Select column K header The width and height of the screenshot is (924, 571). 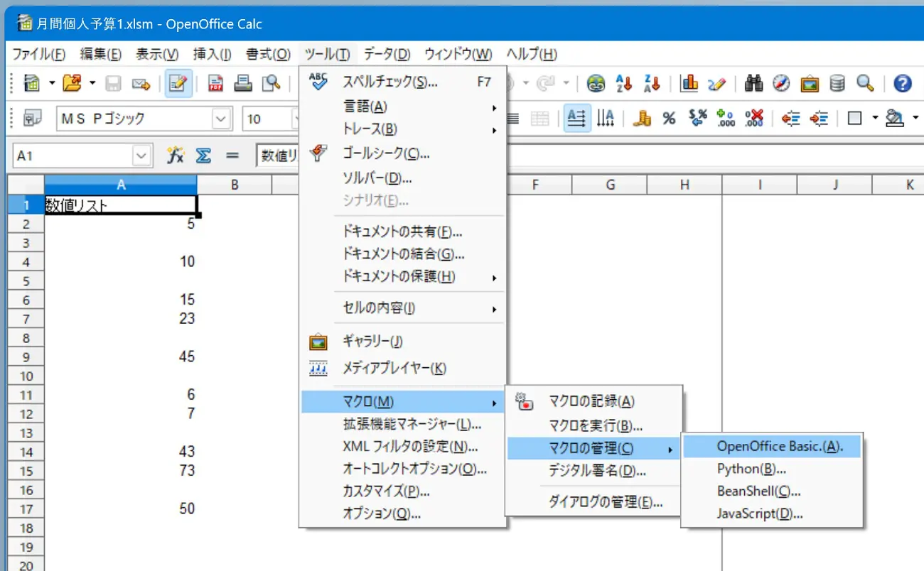point(910,185)
